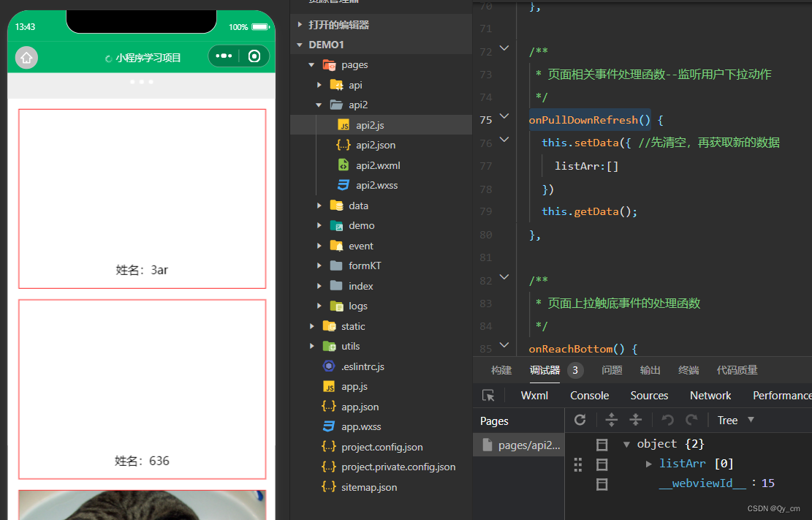Switch to the 调试器 tab
Image resolution: width=812 pixels, height=520 pixels.
point(545,370)
